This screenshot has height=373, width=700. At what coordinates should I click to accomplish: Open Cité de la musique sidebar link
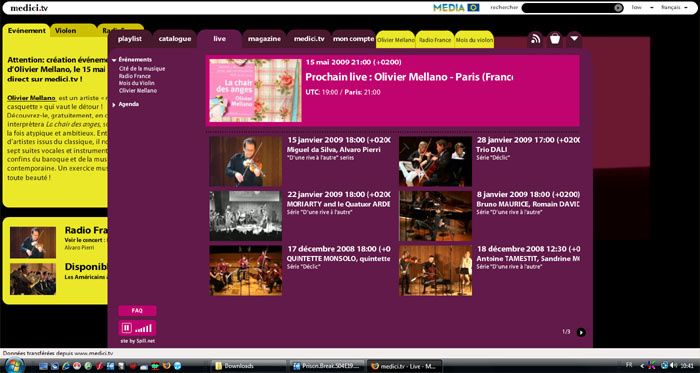tap(142, 69)
